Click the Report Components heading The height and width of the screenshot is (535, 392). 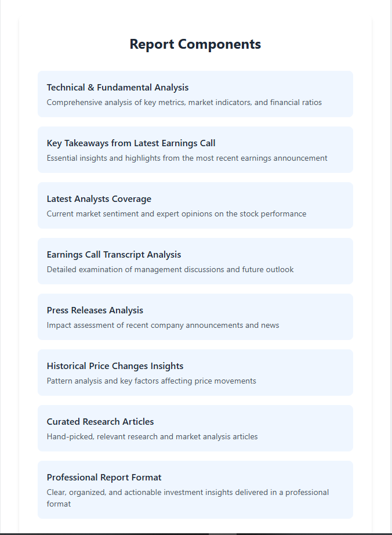pyautogui.click(x=195, y=44)
